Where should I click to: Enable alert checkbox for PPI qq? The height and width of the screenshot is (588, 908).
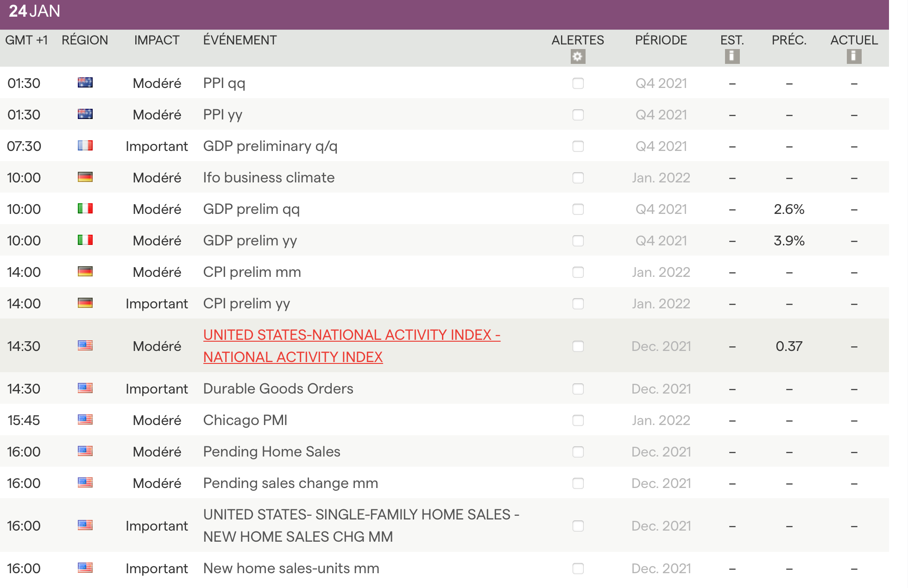[x=578, y=83]
